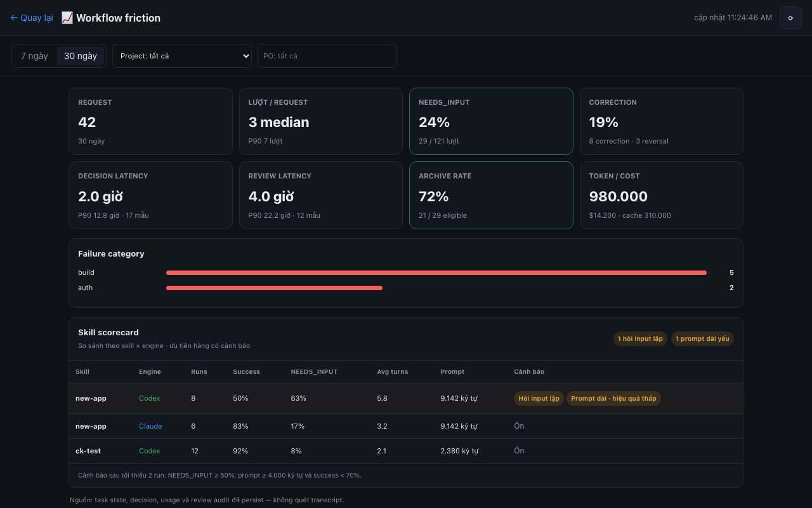Focus the PO: tất cả field
Screen dimensions: 812x508
327,56
